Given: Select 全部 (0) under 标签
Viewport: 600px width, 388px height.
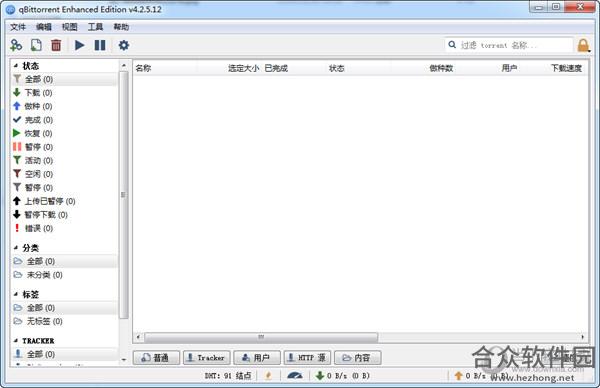Looking at the screenshot, I should (x=64, y=308).
